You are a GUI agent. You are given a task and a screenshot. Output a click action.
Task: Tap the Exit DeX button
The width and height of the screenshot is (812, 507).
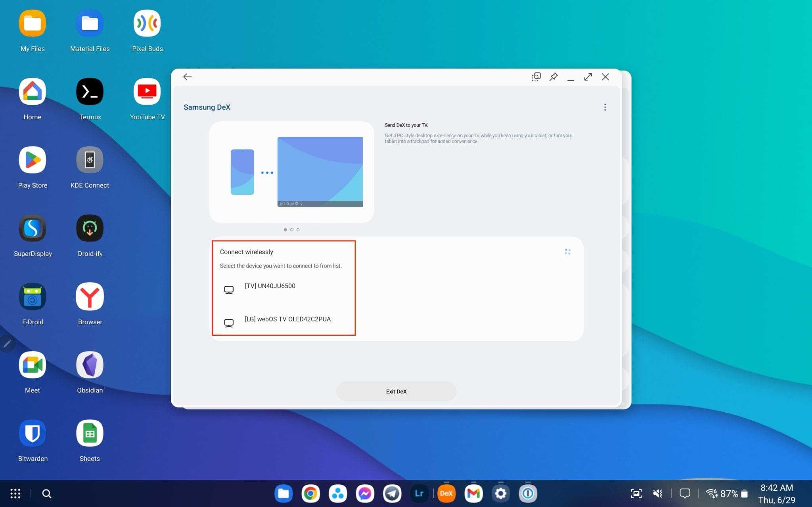[x=396, y=391]
